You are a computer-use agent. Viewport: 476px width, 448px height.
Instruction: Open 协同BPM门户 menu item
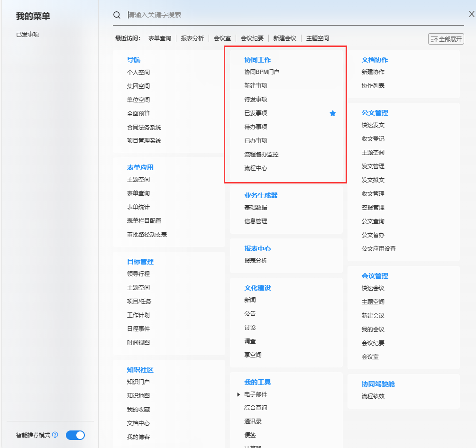(262, 72)
